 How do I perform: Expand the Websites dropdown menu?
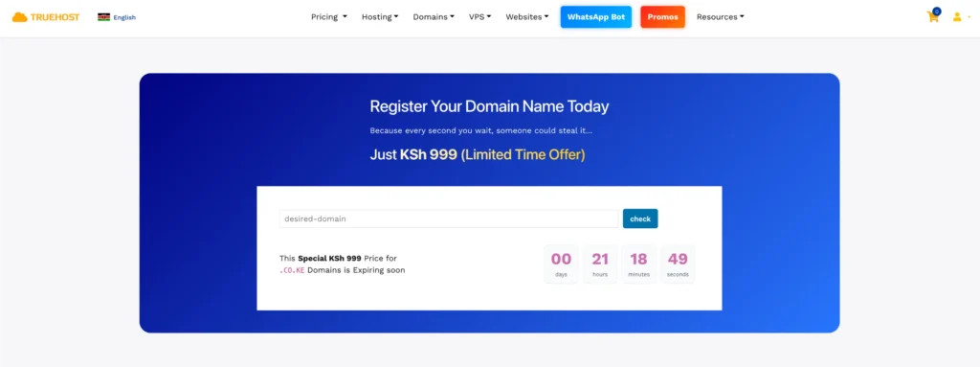(527, 17)
